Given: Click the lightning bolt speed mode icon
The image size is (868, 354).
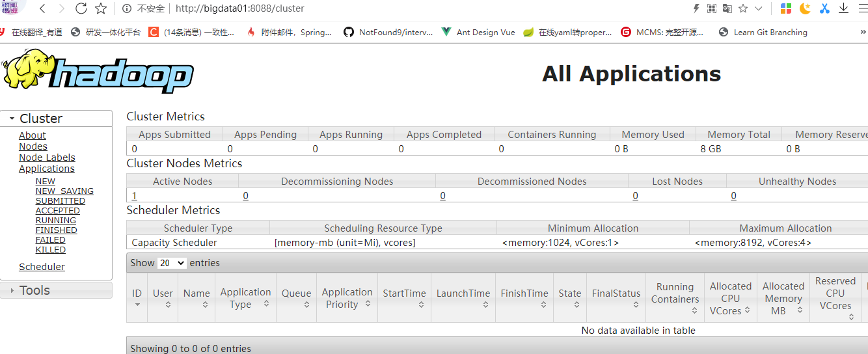Looking at the screenshot, I should [696, 8].
